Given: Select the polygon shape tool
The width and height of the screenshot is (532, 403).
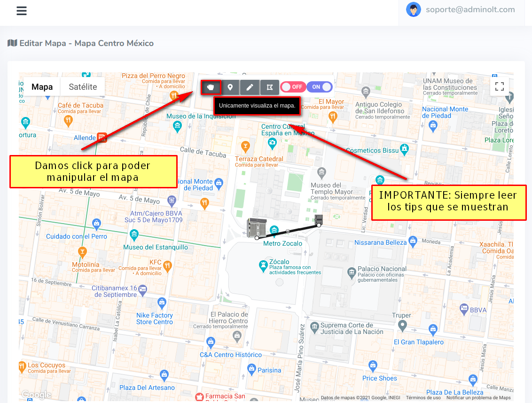Looking at the screenshot, I should click(x=269, y=87).
